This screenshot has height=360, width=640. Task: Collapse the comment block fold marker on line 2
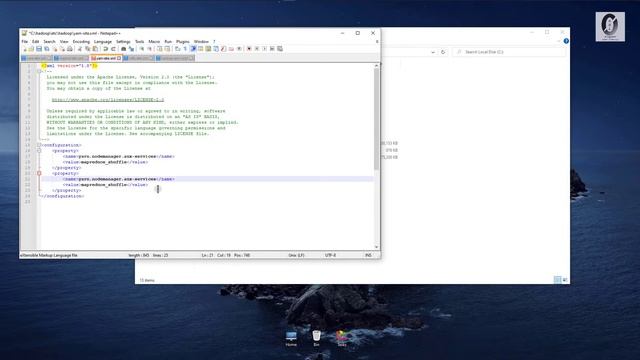tap(39, 71)
